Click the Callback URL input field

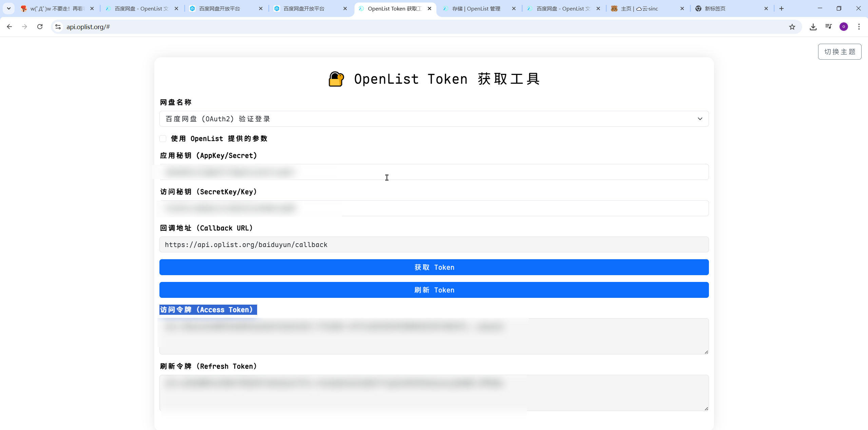434,245
